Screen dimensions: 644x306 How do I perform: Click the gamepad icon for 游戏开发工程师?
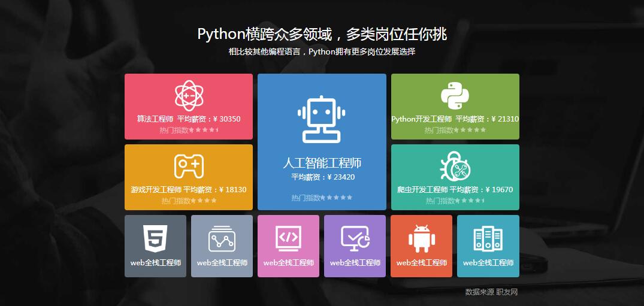pyautogui.click(x=189, y=166)
